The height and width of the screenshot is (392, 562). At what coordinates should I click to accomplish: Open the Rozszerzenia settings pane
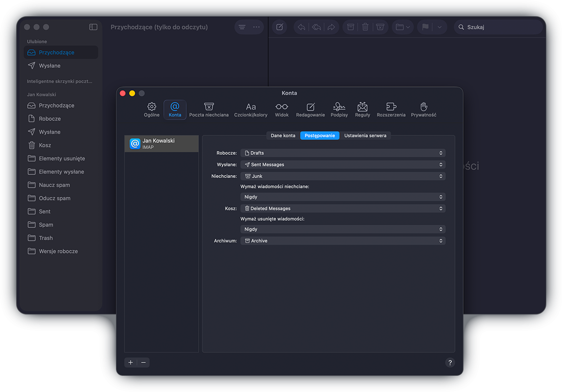pos(391,109)
